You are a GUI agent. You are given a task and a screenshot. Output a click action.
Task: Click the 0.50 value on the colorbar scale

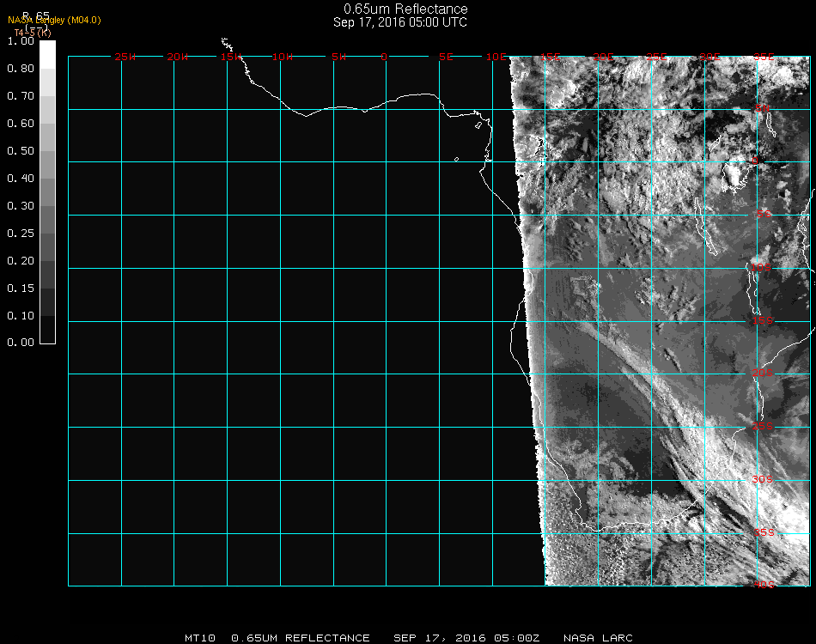click(x=20, y=151)
